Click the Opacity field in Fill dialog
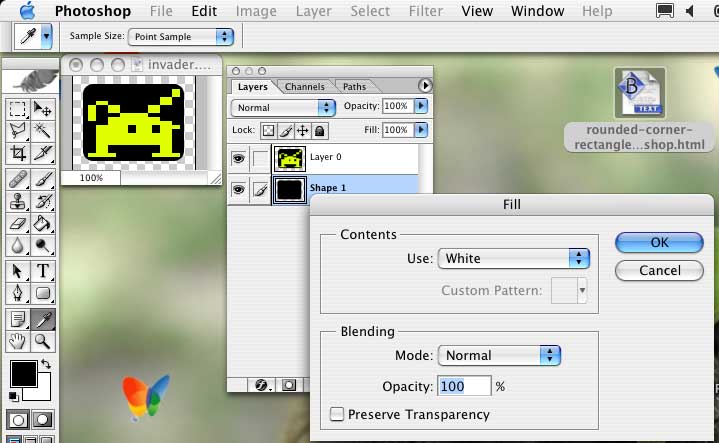This screenshot has width=719, height=443. pyautogui.click(x=464, y=386)
